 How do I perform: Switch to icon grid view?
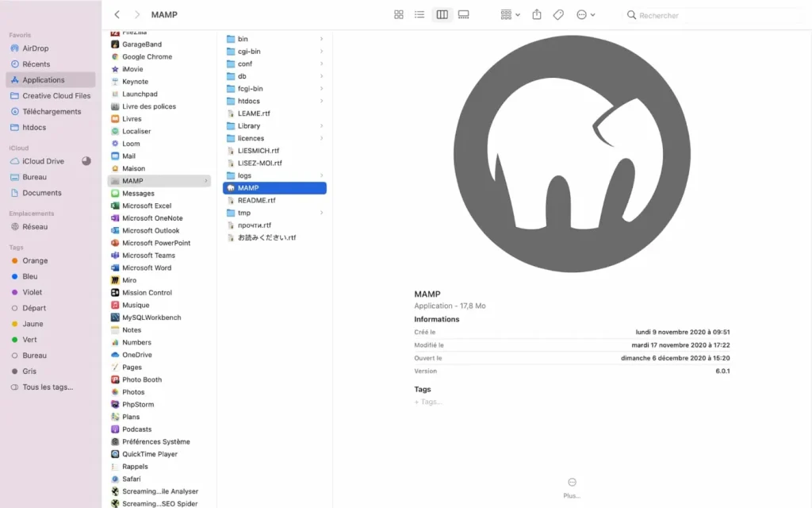click(398, 14)
